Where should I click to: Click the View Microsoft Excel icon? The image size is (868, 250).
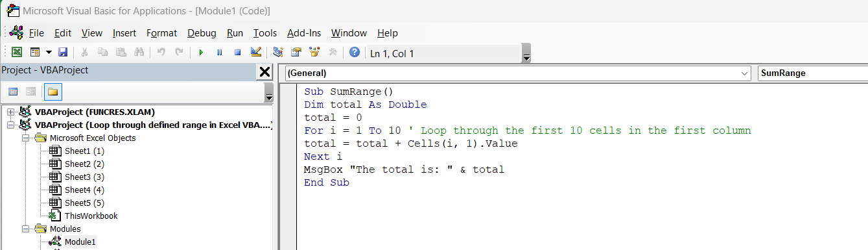[x=17, y=53]
